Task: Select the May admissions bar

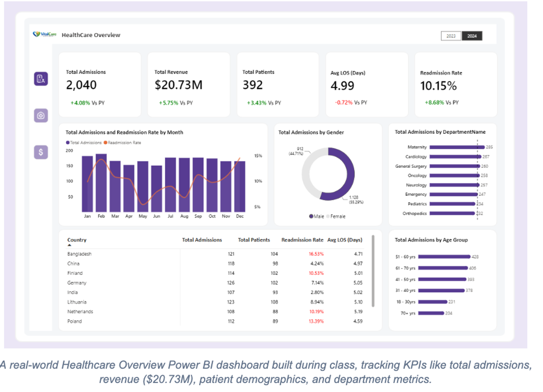Action: coord(143,186)
